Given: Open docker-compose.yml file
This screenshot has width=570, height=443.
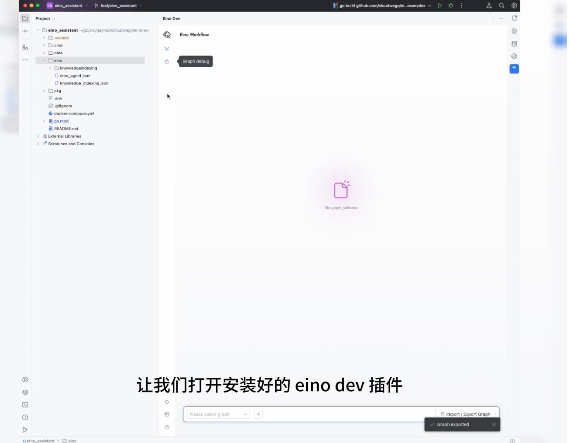Looking at the screenshot, I should [x=71, y=113].
